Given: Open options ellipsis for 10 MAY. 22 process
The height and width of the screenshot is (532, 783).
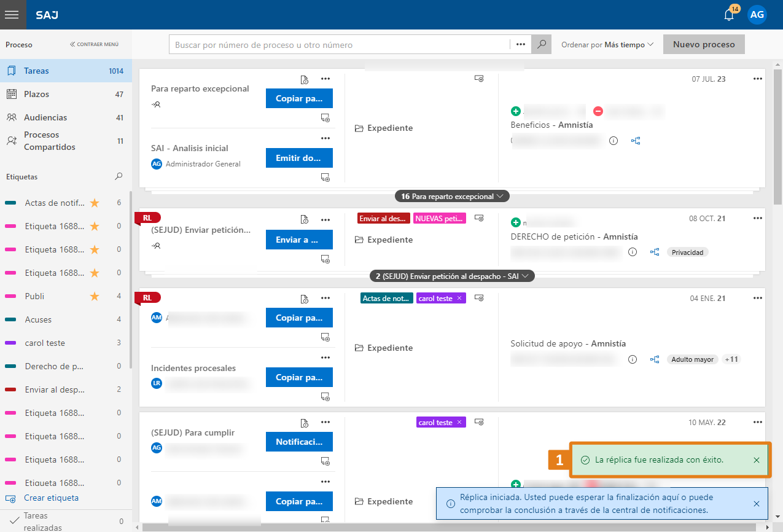Looking at the screenshot, I should pos(758,422).
